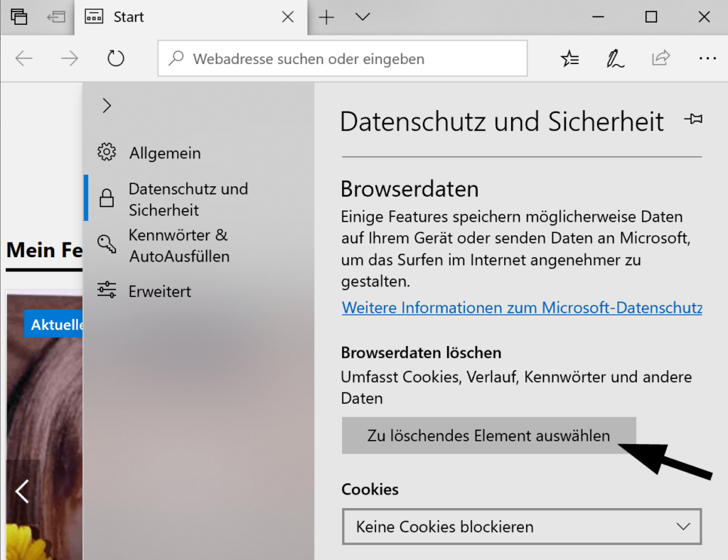Open a new browser tab

(x=326, y=16)
